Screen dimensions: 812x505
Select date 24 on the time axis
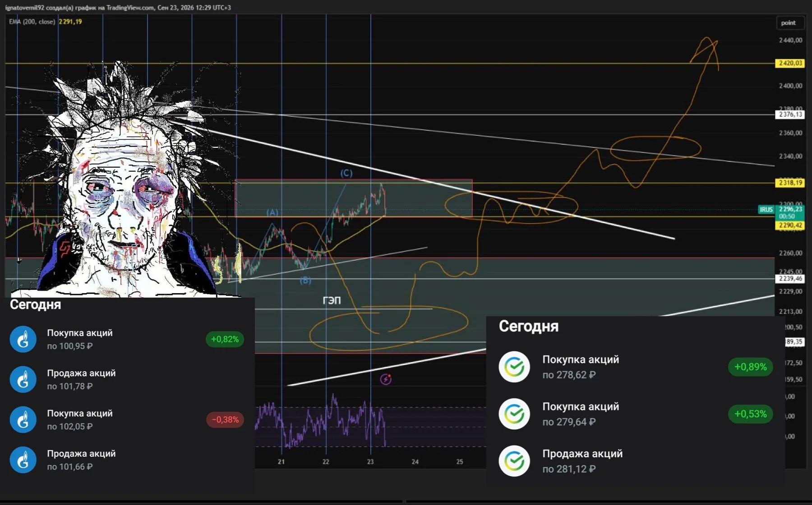pos(415,462)
